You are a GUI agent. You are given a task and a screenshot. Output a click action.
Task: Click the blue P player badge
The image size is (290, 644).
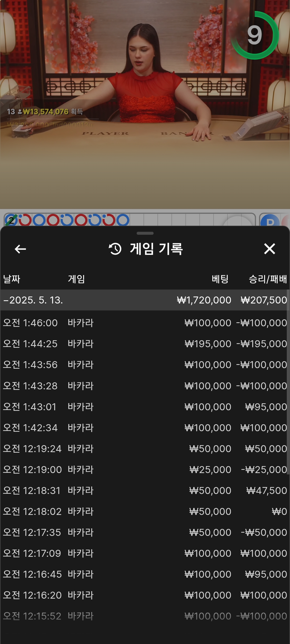point(270,221)
